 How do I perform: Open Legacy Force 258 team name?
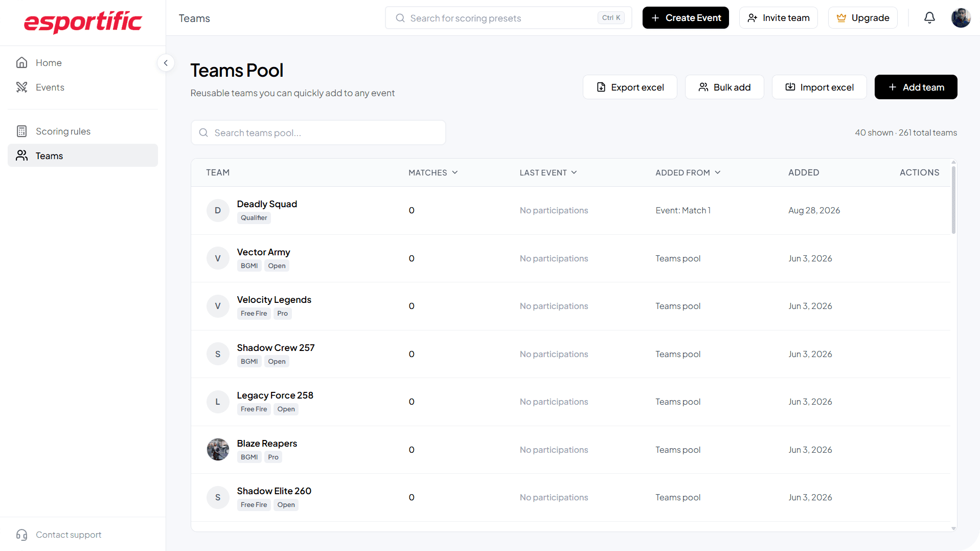point(275,395)
